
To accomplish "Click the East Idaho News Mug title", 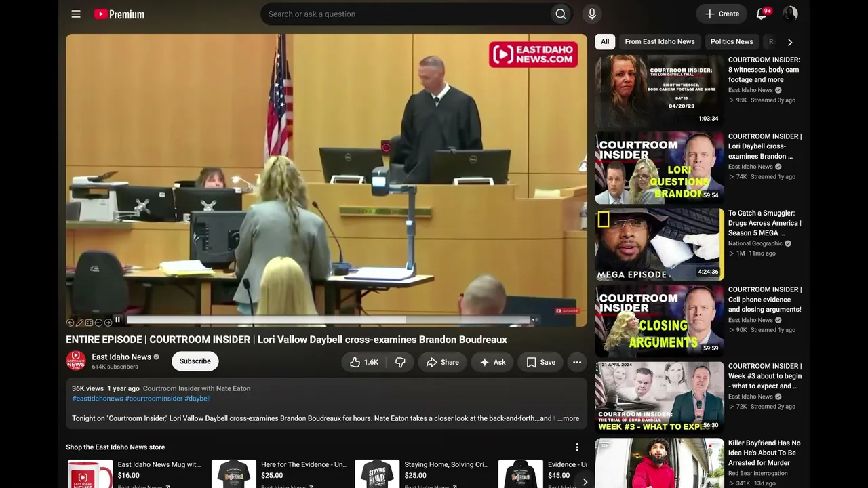I will point(159,464).
